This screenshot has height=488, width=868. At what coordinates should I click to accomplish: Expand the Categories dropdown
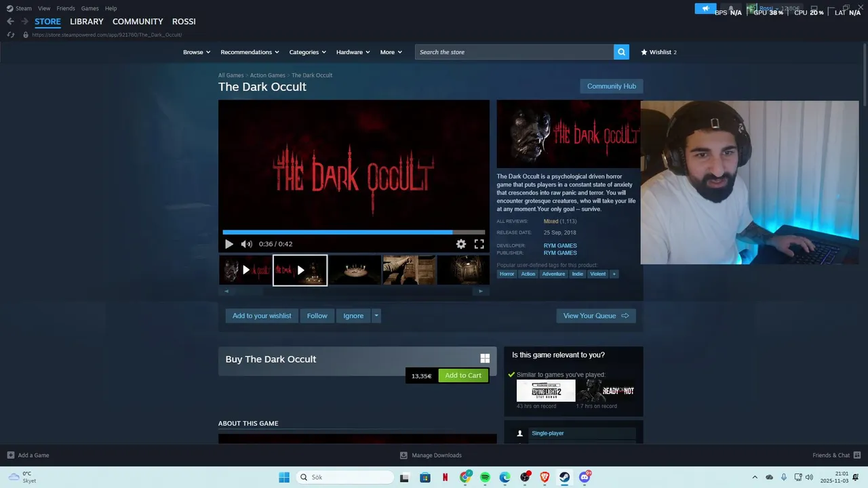click(x=307, y=52)
